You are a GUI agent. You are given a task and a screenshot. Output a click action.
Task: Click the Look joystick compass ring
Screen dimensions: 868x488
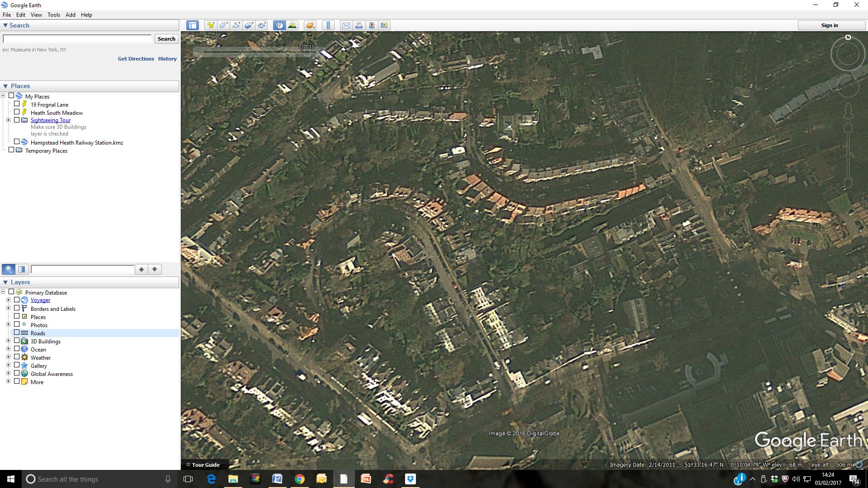(x=848, y=54)
